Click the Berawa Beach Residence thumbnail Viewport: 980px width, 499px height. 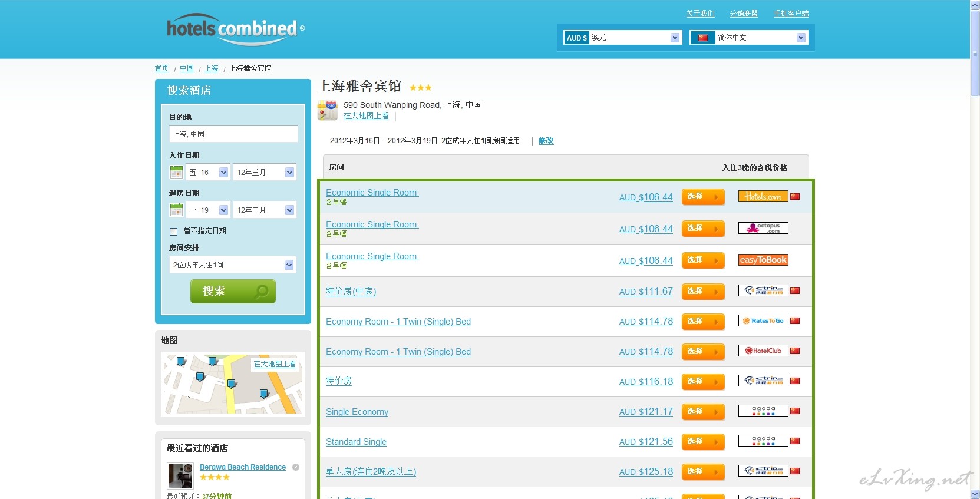point(180,475)
